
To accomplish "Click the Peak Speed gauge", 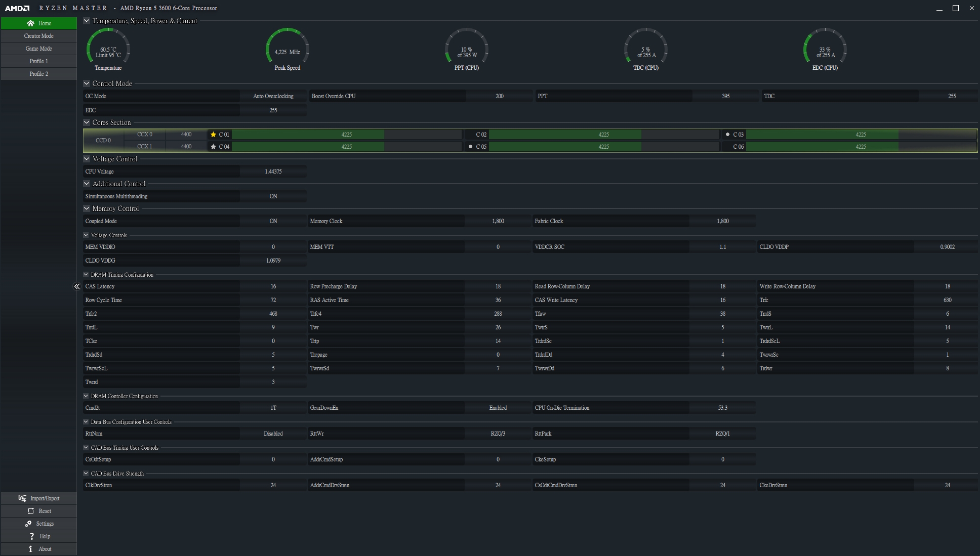I will click(x=287, y=49).
